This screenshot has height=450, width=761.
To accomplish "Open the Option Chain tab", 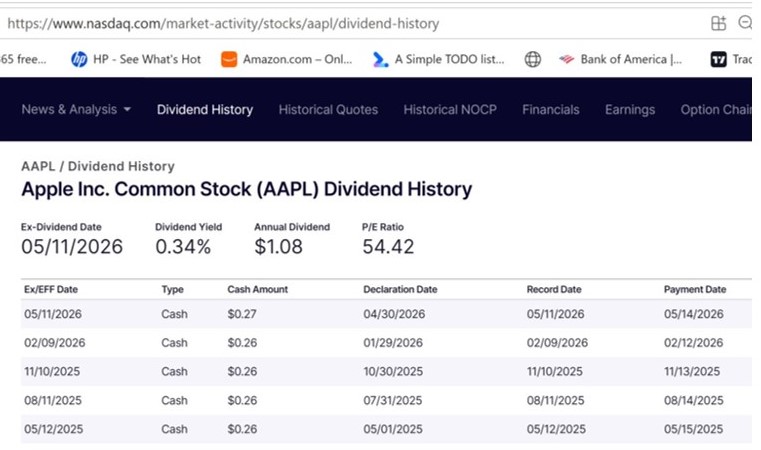I will click(716, 109).
